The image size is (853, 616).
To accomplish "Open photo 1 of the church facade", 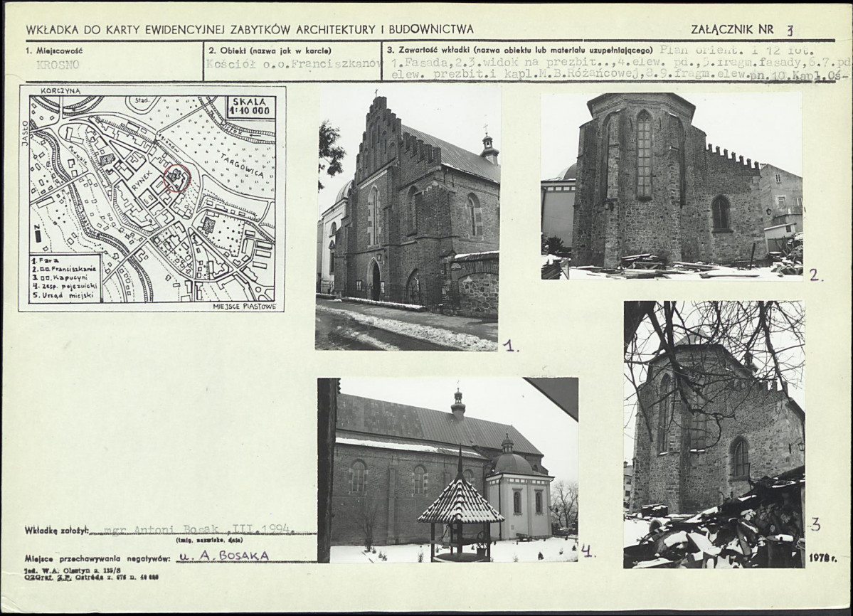I will [x=408, y=218].
